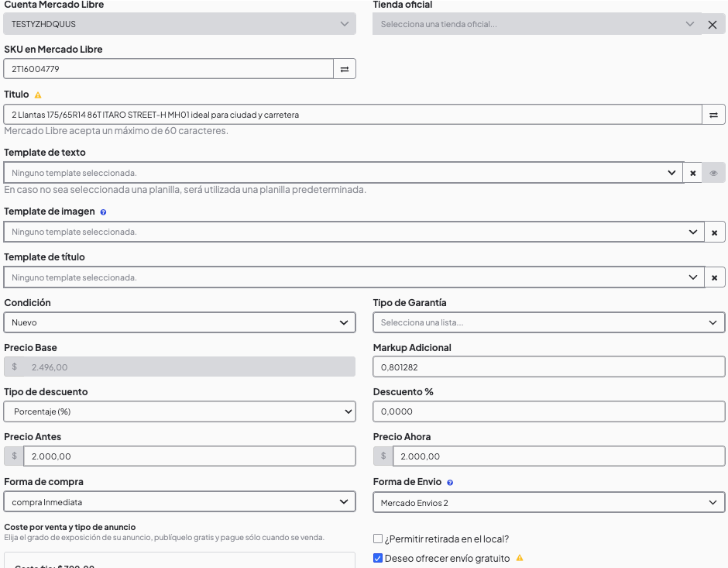Click 'Mercado Libre acepta un máximo' hint text
The height and width of the screenshot is (568, 728).
click(x=116, y=131)
